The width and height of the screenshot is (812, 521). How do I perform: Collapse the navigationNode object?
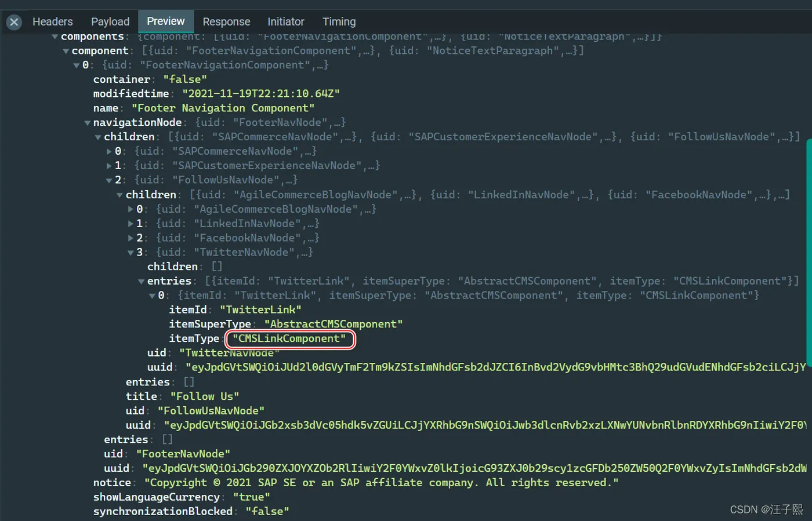(88, 123)
